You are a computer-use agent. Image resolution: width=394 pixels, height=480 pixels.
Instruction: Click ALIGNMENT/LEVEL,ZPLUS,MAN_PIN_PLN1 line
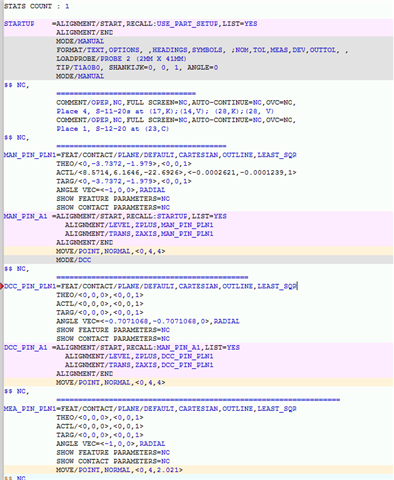click(x=139, y=225)
